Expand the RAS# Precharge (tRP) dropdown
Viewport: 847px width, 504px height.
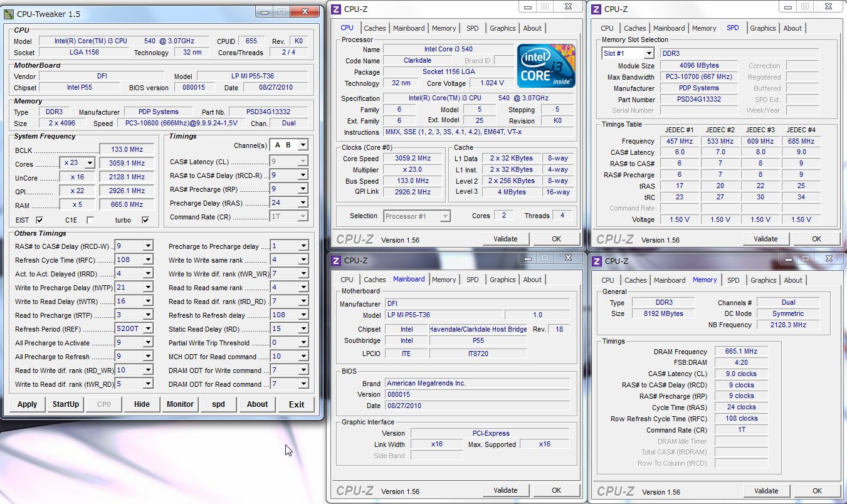[x=303, y=189]
